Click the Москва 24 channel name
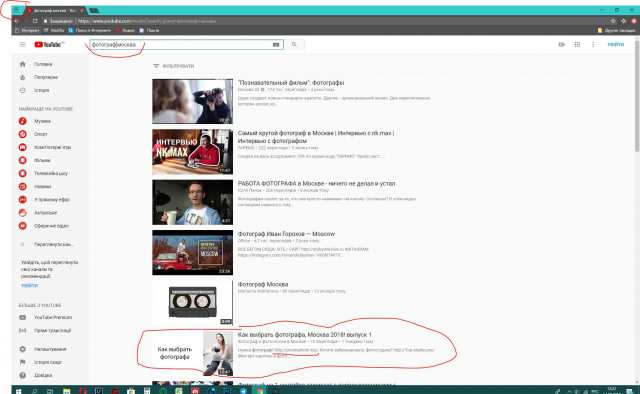Viewport: 640px width, 394px height. [249, 89]
